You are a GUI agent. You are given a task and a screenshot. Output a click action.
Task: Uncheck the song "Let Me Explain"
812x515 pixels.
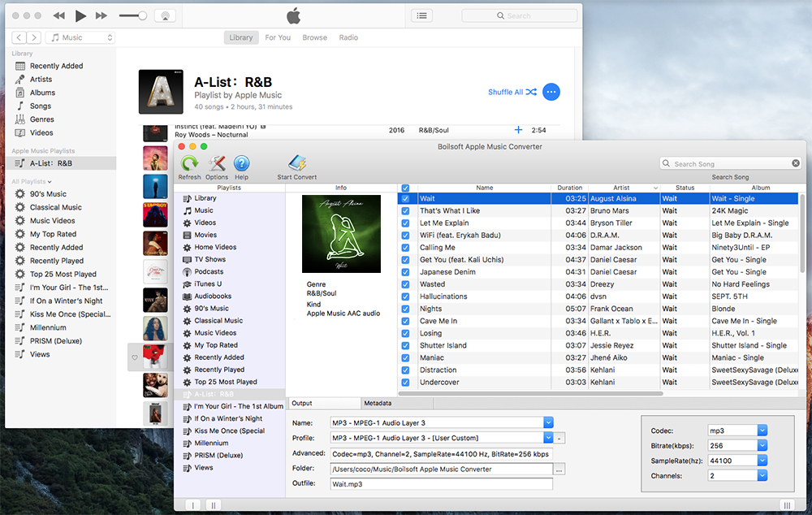[405, 223]
